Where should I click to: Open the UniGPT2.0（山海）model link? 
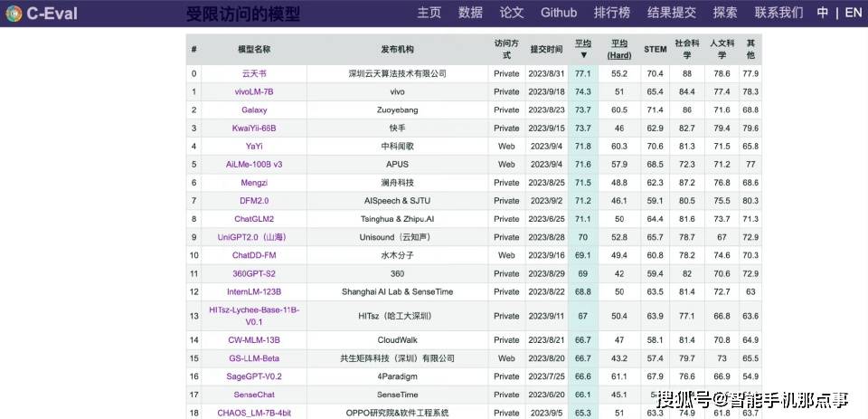tap(254, 237)
